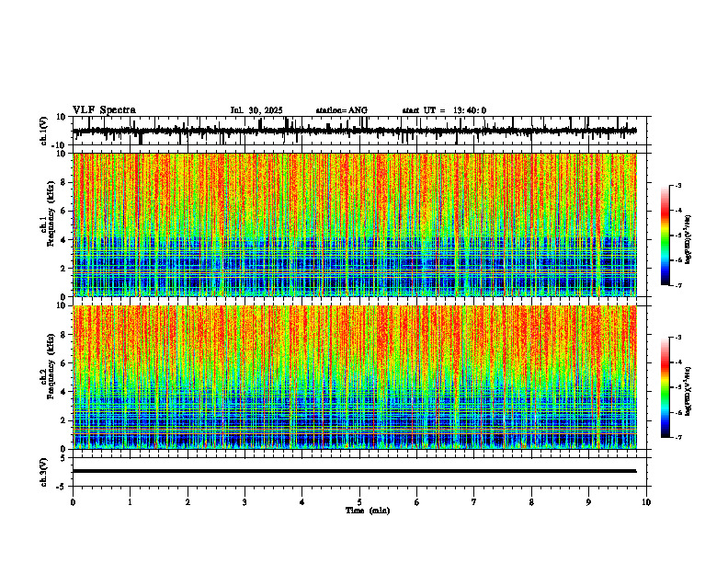Click time axis tick label "3"
The image size is (728, 563).
(x=245, y=502)
